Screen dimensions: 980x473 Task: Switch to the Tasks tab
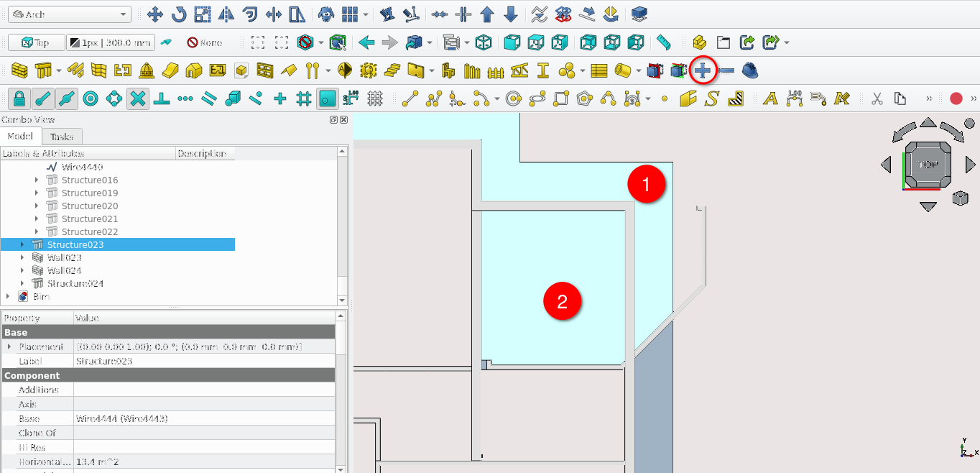[x=62, y=137]
